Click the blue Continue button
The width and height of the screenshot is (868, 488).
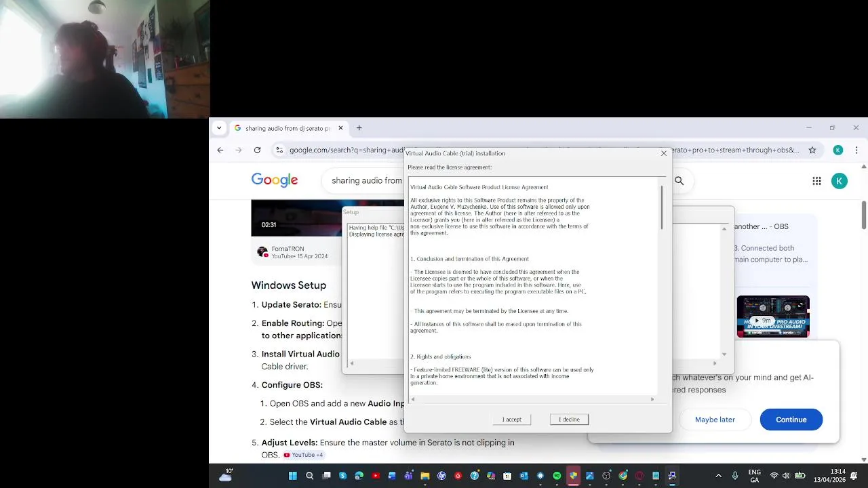click(x=791, y=420)
